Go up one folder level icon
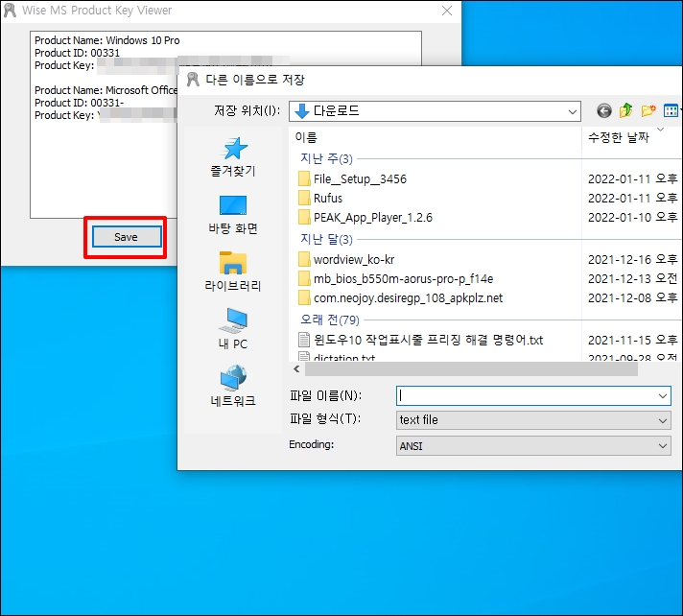 tap(626, 110)
